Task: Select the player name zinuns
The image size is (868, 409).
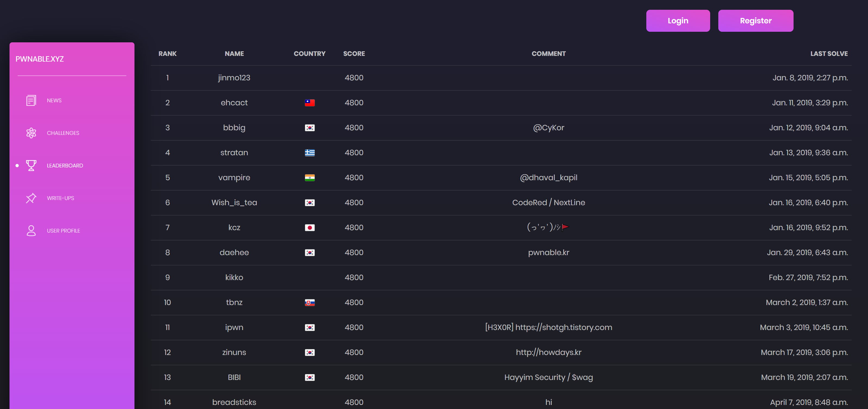Action: click(x=234, y=353)
